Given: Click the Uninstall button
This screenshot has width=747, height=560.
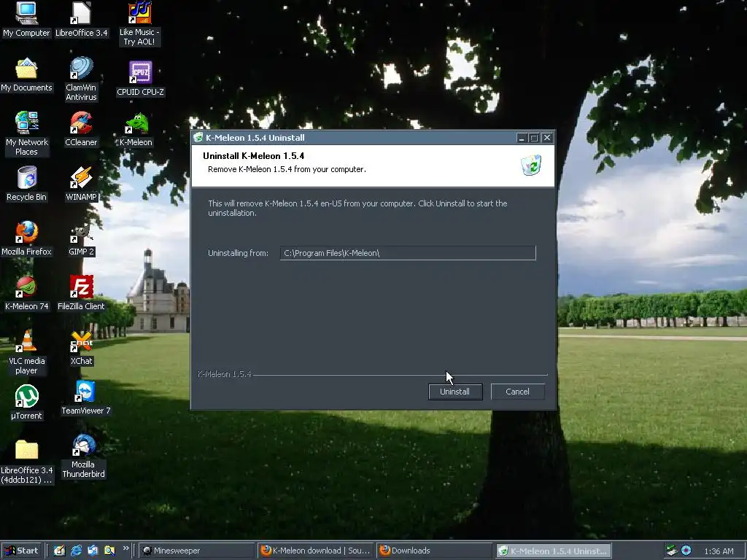Looking at the screenshot, I should coord(455,392).
